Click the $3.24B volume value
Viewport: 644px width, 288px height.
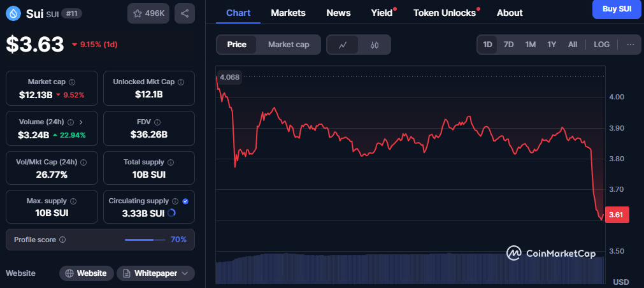(33, 134)
